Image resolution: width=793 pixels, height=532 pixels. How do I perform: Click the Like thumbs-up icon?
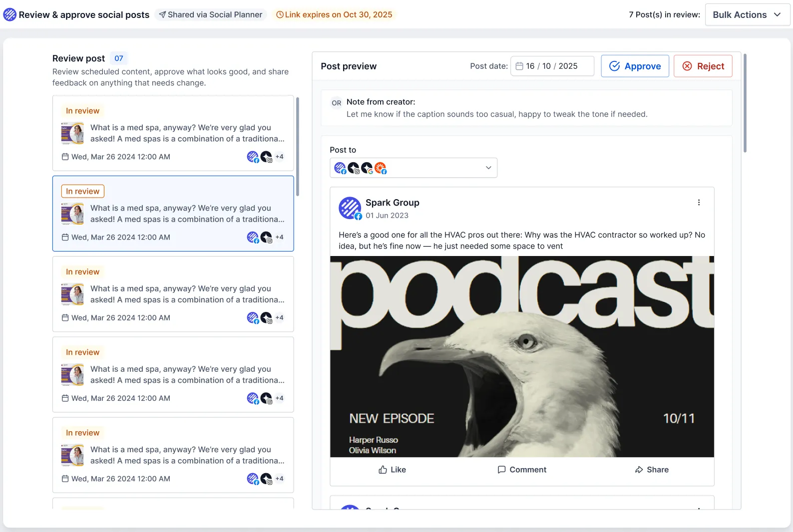383,470
